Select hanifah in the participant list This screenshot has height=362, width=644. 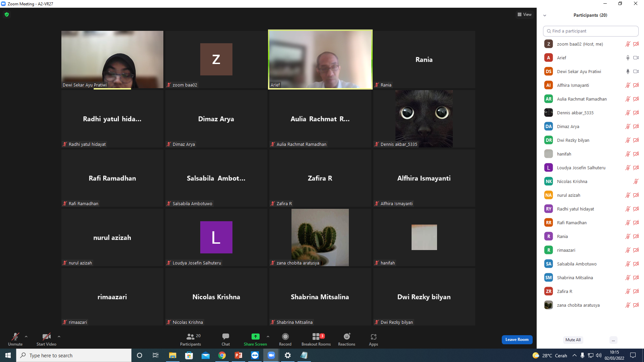click(x=590, y=154)
